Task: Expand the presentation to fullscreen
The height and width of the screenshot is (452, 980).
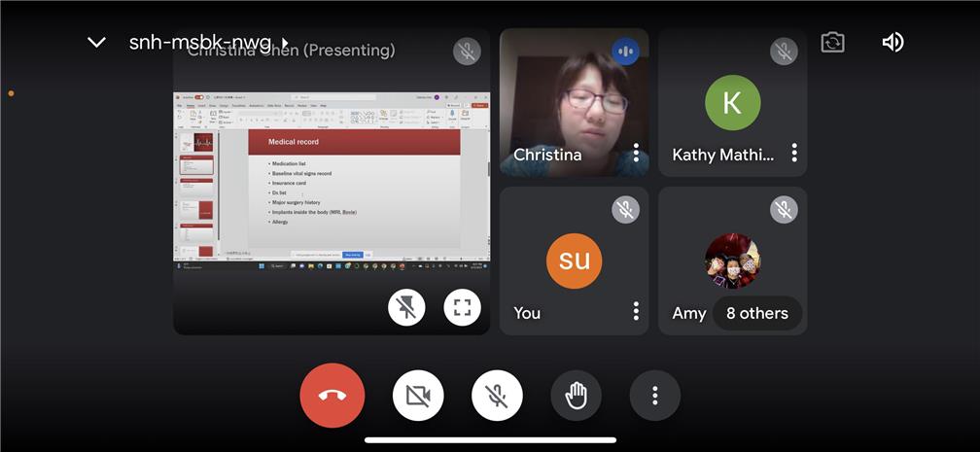Action: tap(462, 308)
